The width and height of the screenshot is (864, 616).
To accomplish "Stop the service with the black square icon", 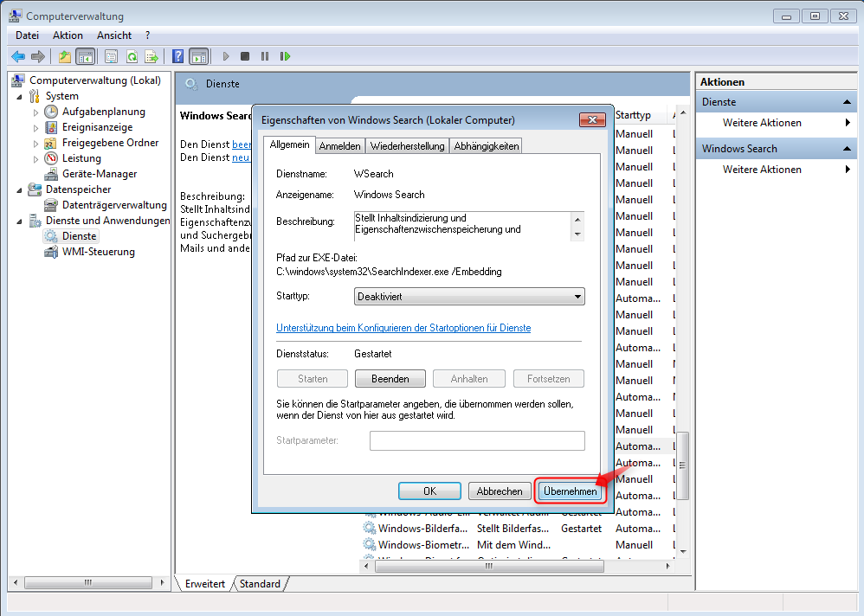I will [246, 55].
